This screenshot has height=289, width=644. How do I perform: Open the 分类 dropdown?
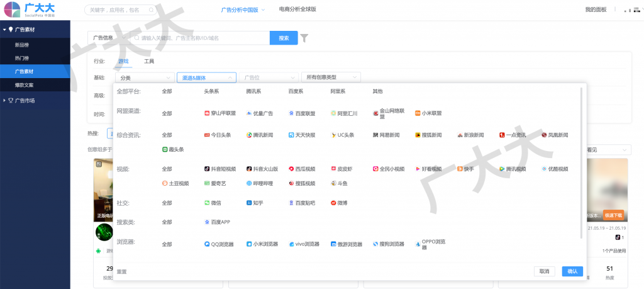[145, 77]
